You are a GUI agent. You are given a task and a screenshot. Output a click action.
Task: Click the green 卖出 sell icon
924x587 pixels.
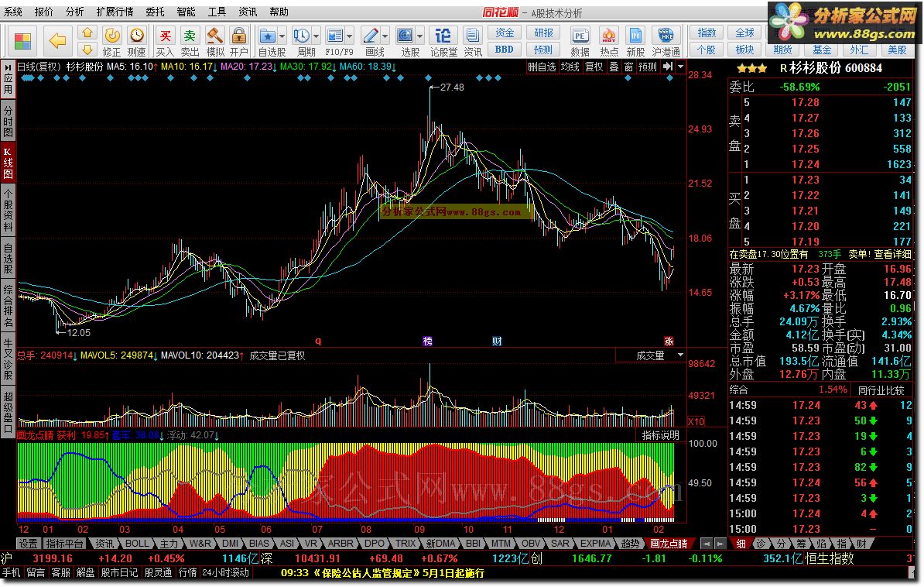[x=190, y=36]
